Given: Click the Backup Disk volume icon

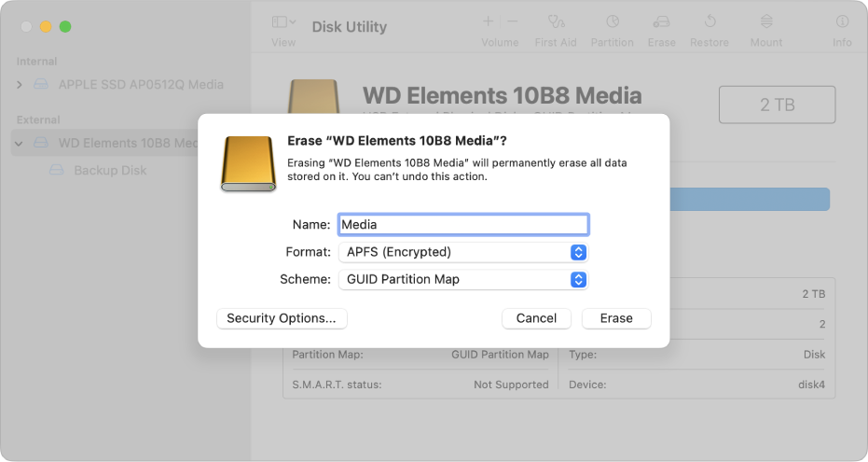Looking at the screenshot, I should [57, 170].
